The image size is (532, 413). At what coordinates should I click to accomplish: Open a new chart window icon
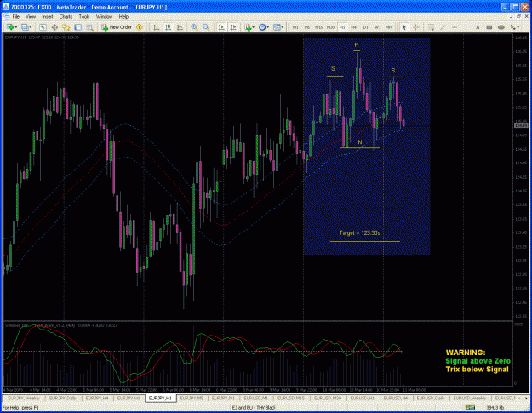(10, 27)
